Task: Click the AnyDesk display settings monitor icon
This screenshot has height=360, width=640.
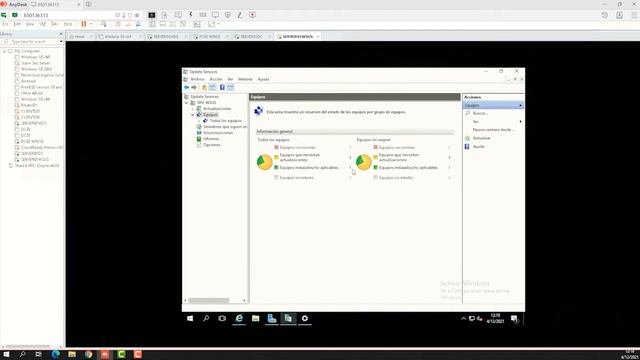Action: click(215, 15)
